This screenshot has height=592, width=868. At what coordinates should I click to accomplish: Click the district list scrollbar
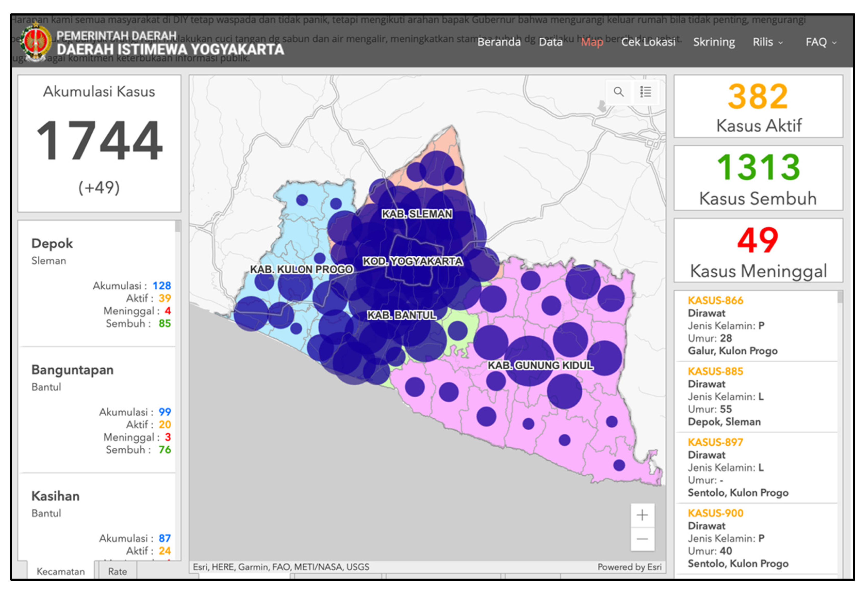pyautogui.click(x=178, y=226)
